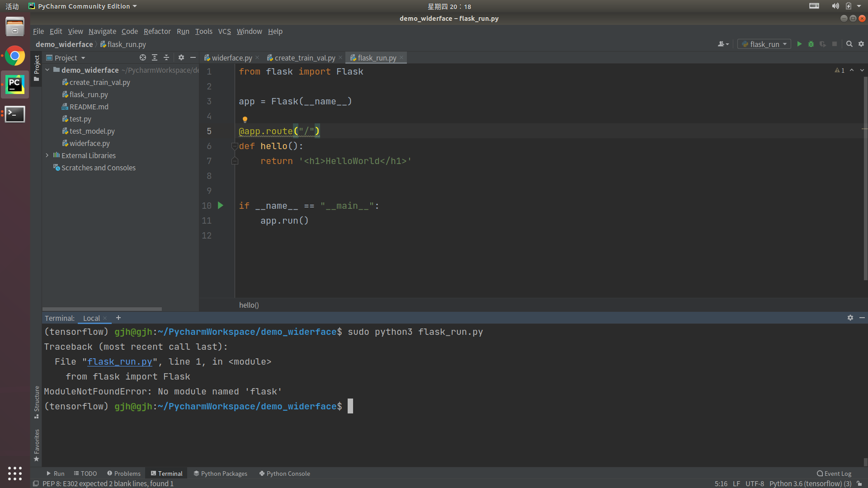The width and height of the screenshot is (868, 488).
Task: Click the Run with Coverage icon
Action: [823, 44]
